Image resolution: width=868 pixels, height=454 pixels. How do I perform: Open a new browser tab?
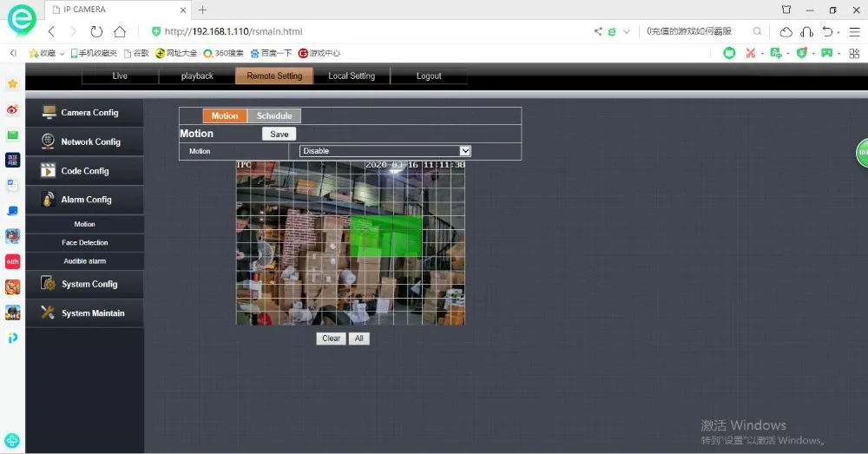point(202,10)
